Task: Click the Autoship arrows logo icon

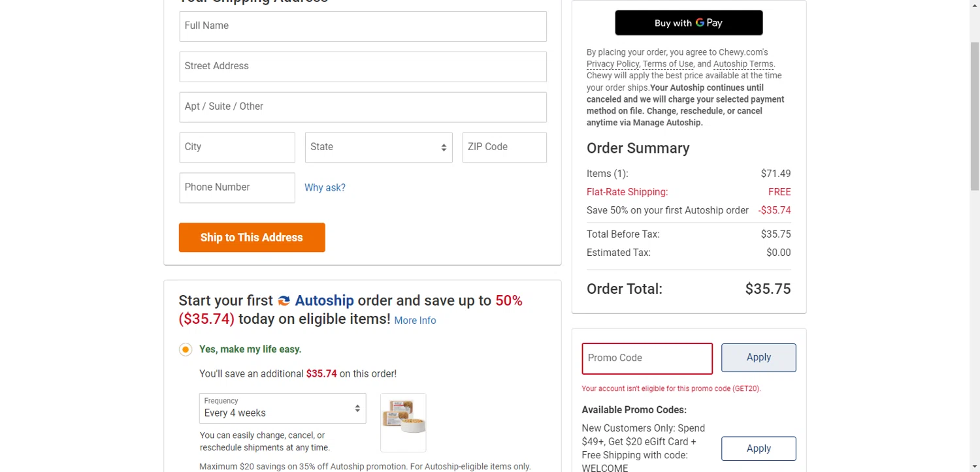Action: pyautogui.click(x=284, y=301)
